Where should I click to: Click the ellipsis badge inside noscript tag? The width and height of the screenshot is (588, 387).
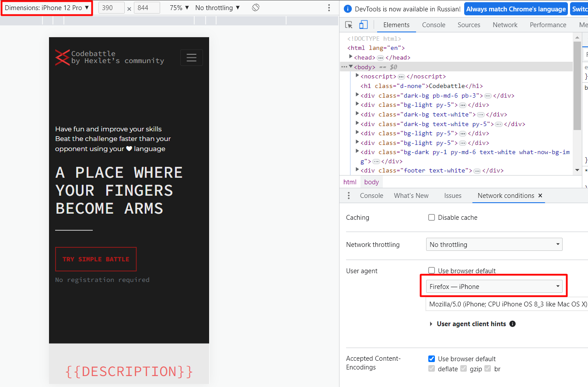[x=401, y=77]
